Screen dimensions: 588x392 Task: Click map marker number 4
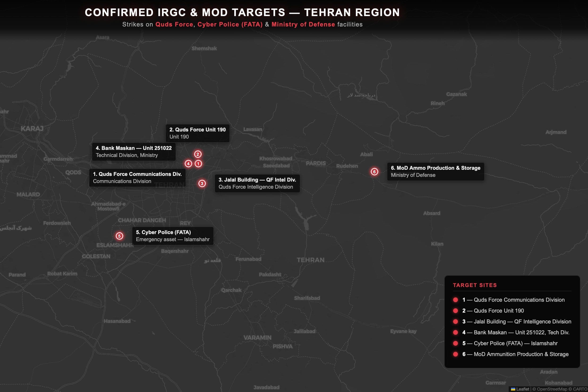[188, 164]
